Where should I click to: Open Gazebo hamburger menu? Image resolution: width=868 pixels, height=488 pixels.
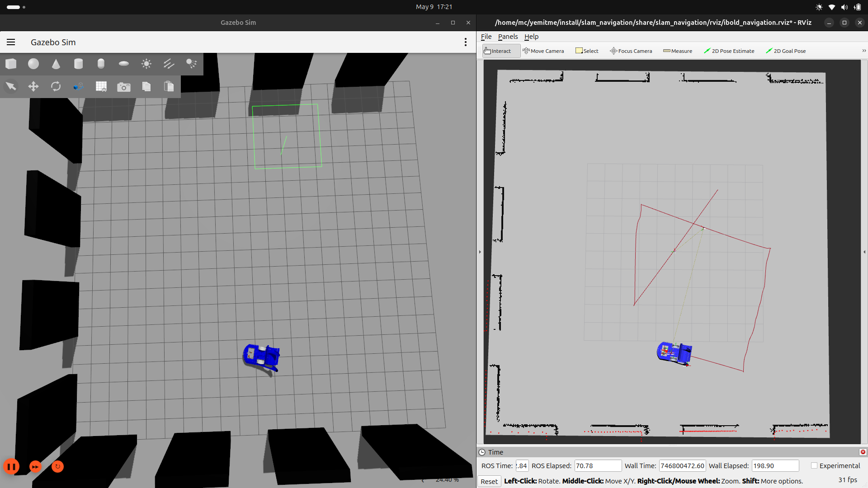pos(11,42)
